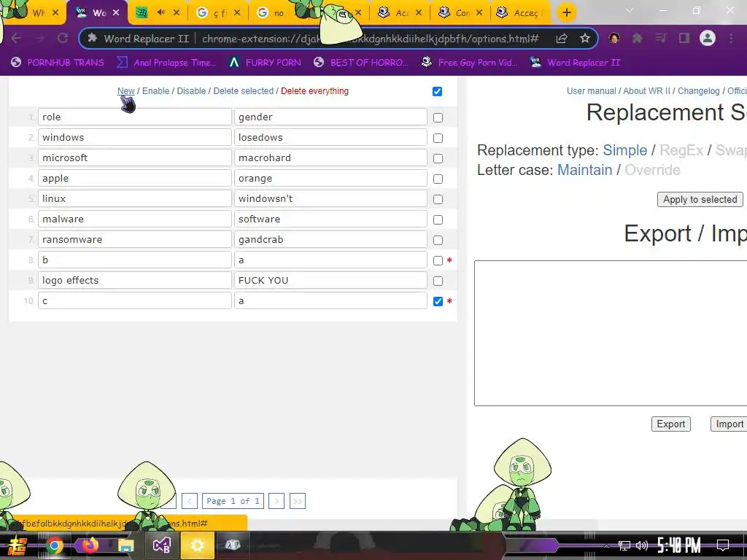Open the Windows Start button
Image resolution: width=747 pixels, height=560 pixels.
18,545
